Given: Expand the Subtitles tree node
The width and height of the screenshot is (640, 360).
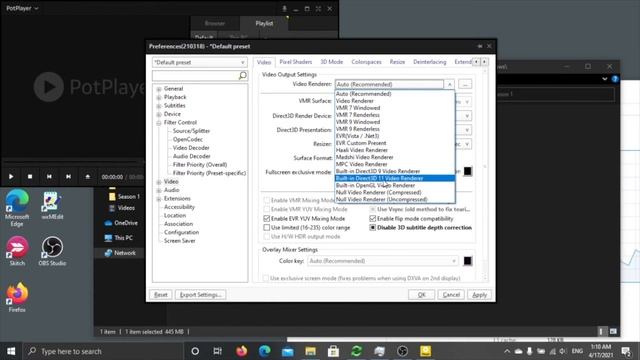Looking at the screenshot, I should [159, 106].
